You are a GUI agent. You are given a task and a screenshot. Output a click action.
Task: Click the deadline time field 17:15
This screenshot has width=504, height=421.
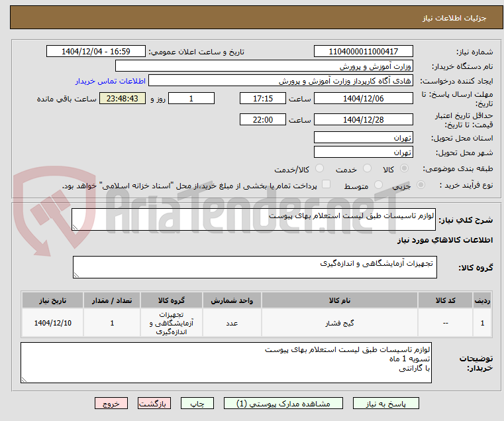pos(263,99)
